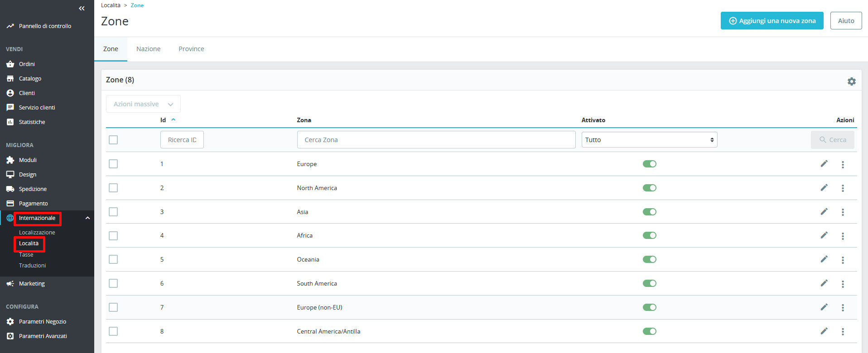This screenshot has width=868, height=353.
Task: Edit the South America zone pencil icon
Action: tap(824, 283)
